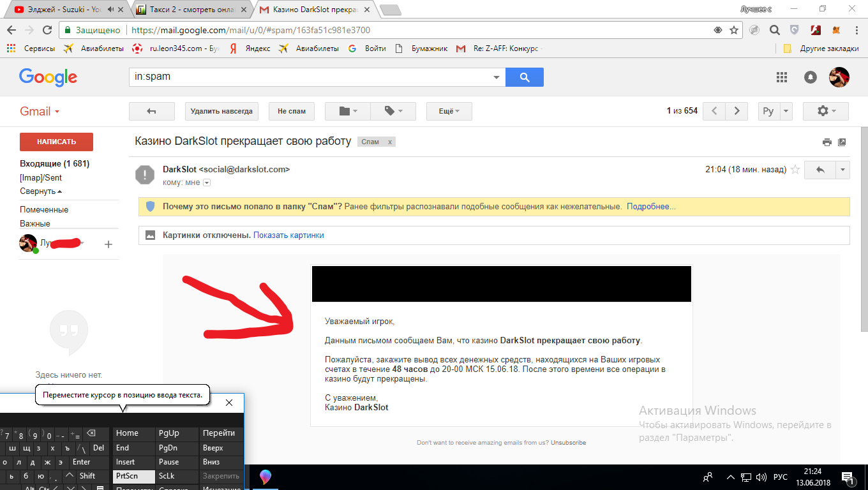Open message in a new window
This screenshot has width=868, height=490.
[842, 142]
